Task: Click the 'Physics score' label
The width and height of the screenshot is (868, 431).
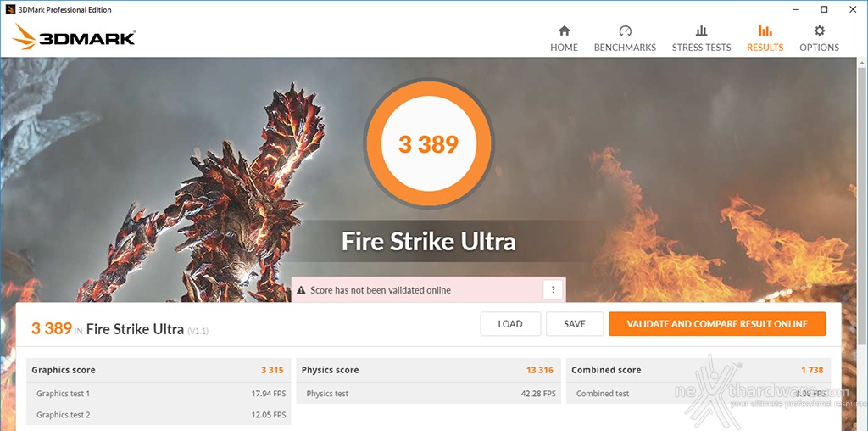Action: click(x=330, y=370)
